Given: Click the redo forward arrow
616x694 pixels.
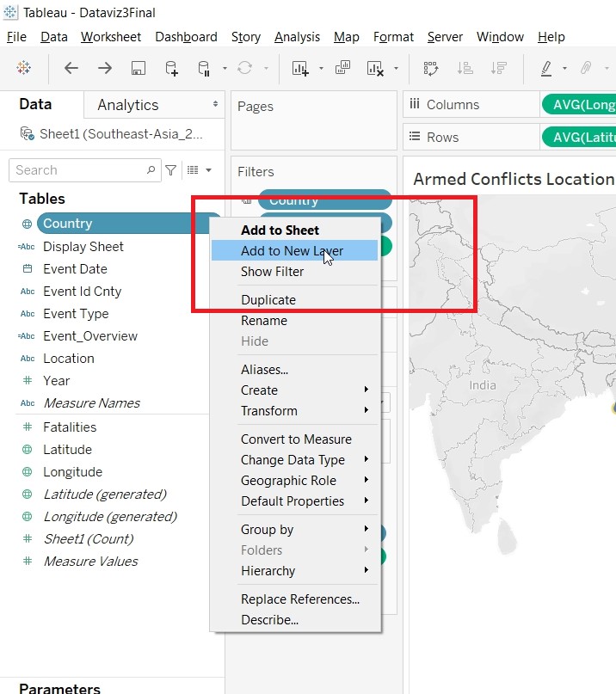Looking at the screenshot, I should coord(104,68).
